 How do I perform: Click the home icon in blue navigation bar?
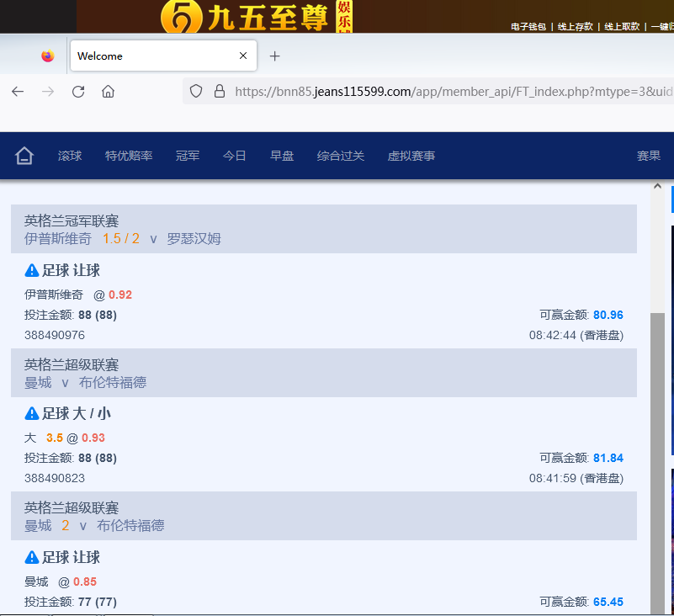[x=24, y=156]
